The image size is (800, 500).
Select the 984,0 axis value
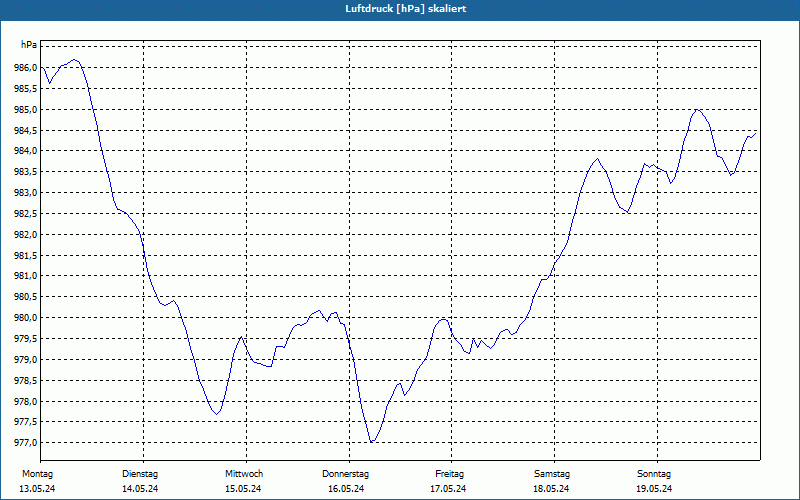point(26,151)
